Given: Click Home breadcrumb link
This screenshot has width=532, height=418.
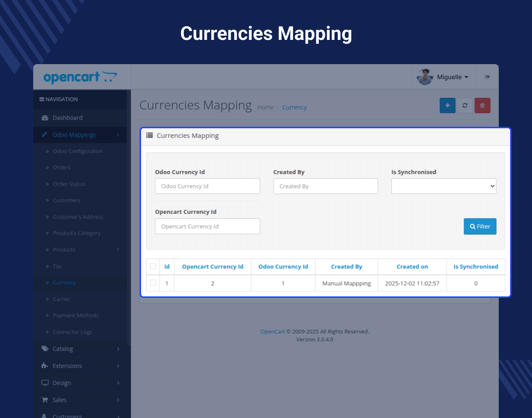Looking at the screenshot, I should coord(266,107).
